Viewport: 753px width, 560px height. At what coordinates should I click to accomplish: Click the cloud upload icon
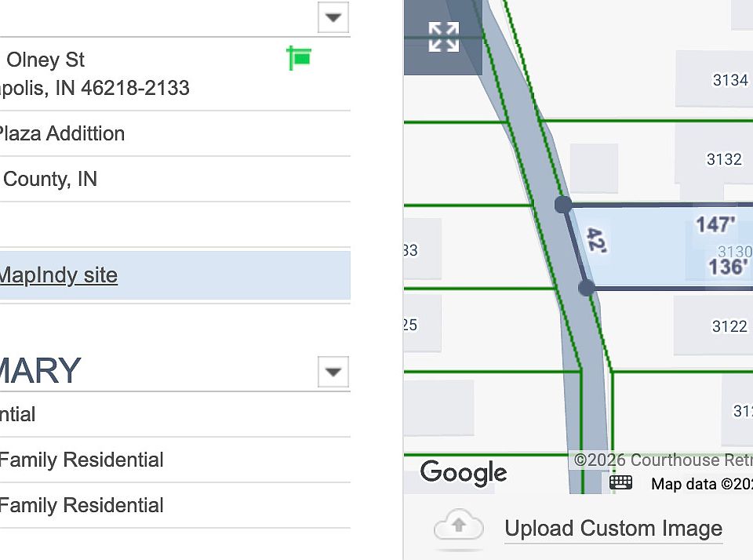pyautogui.click(x=458, y=527)
